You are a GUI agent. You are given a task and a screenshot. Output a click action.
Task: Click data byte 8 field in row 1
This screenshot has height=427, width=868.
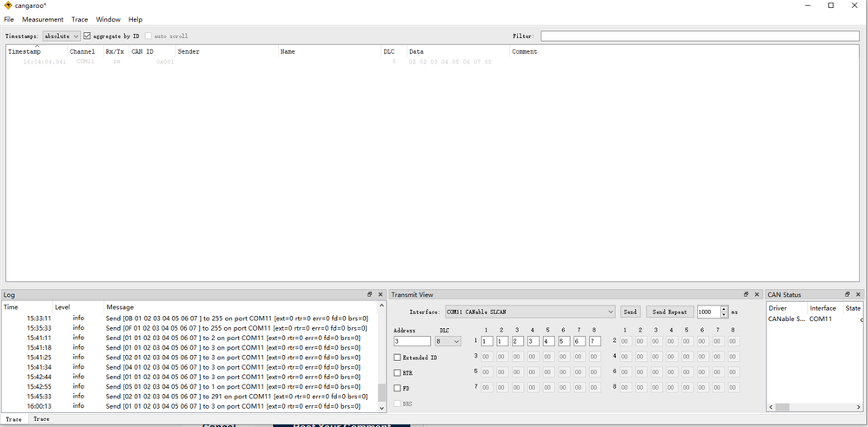[595, 341]
